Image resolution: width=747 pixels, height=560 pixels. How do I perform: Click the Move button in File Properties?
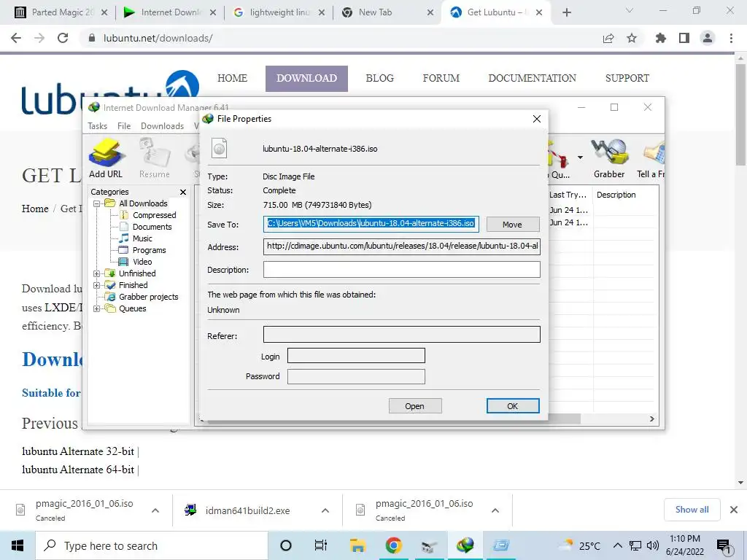tap(513, 225)
